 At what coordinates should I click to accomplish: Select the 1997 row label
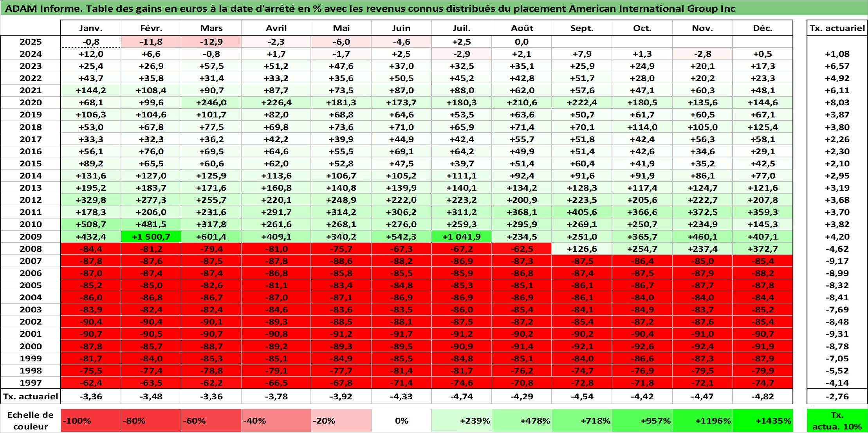tap(31, 382)
